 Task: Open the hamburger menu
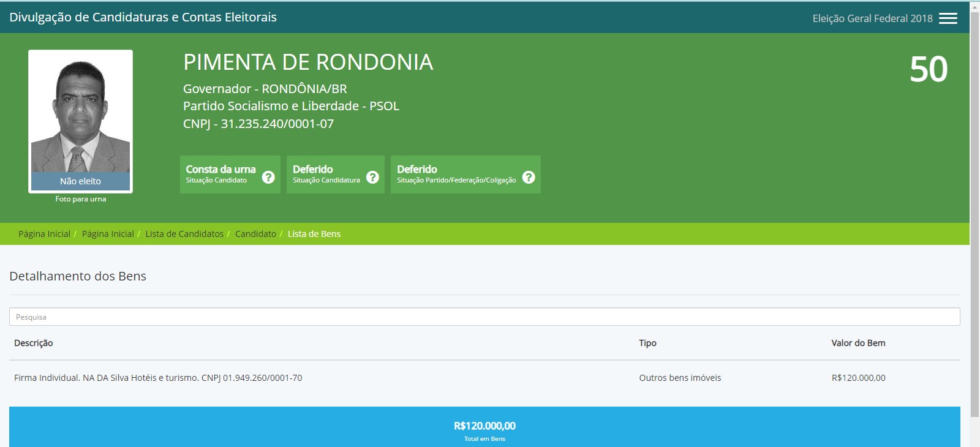pos(948,18)
